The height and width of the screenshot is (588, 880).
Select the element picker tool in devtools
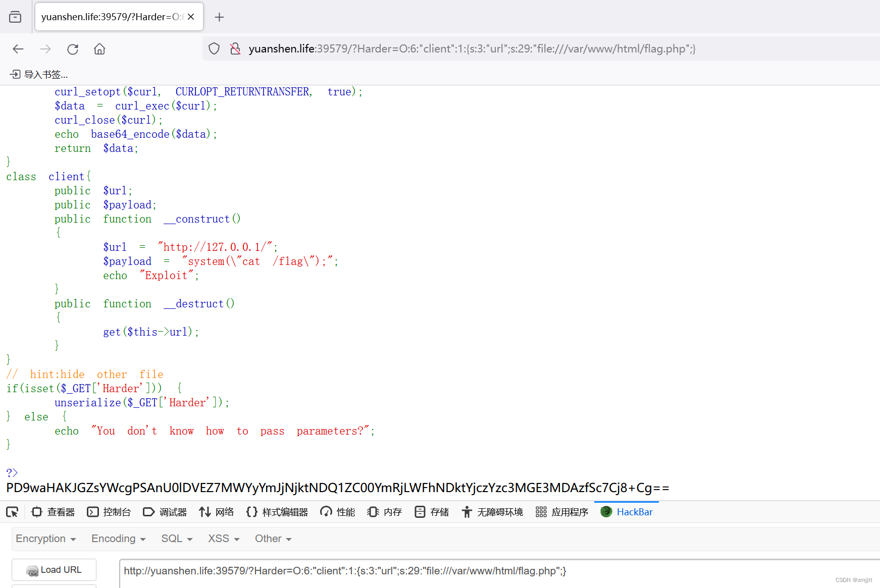(x=12, y=512)
